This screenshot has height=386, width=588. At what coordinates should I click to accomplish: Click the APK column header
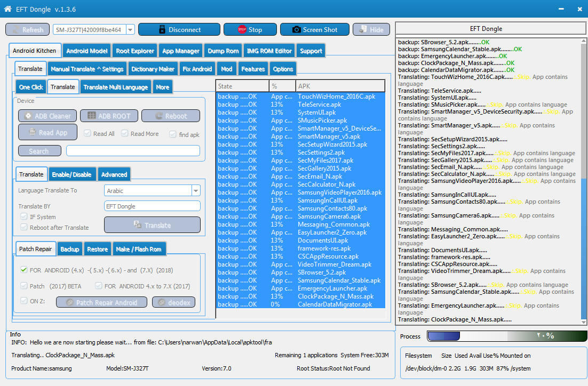[x=340, y=86]
